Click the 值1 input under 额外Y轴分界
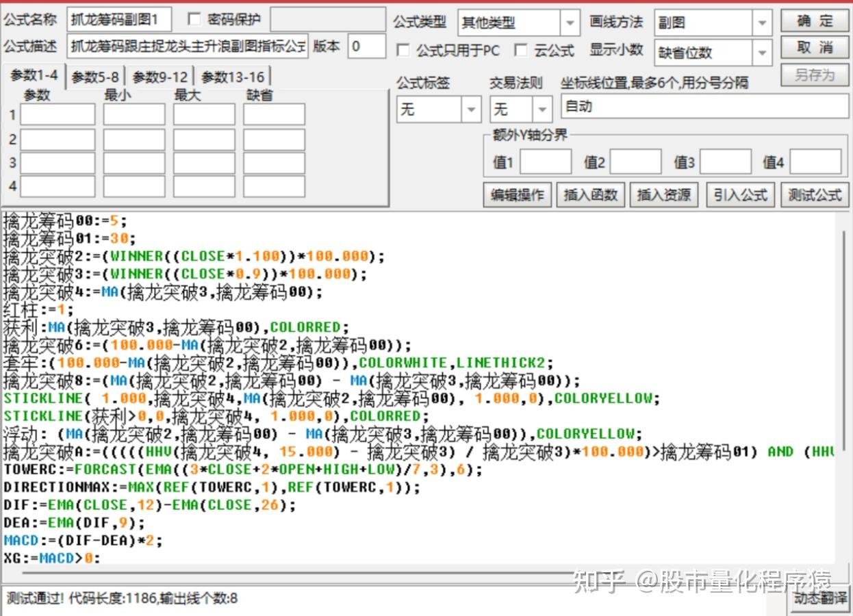853x616 pixels. click(546, 162)
